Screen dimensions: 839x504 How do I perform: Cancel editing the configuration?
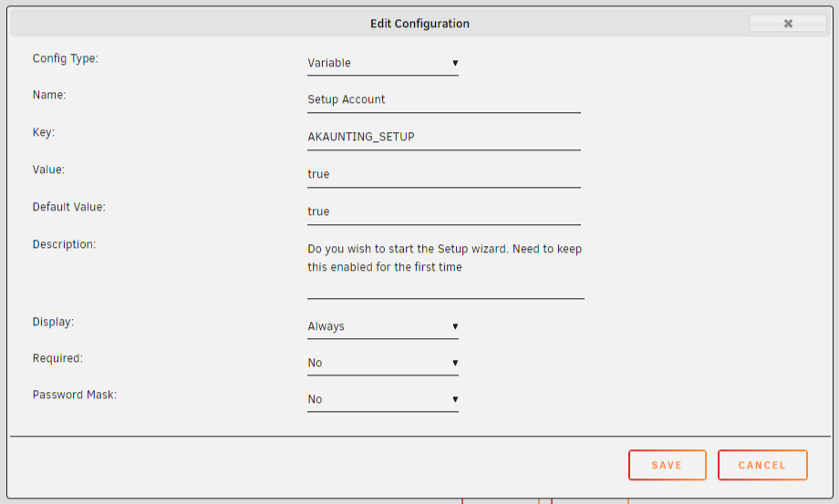click(762, 465)
